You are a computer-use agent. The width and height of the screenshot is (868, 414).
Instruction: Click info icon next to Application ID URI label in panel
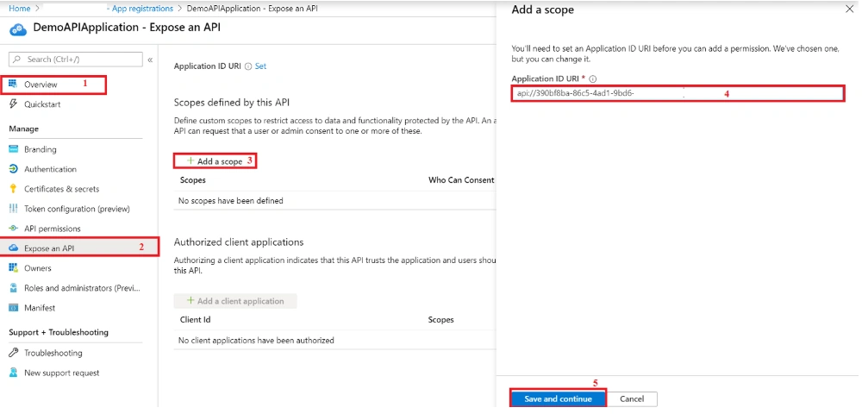(593, 79)
